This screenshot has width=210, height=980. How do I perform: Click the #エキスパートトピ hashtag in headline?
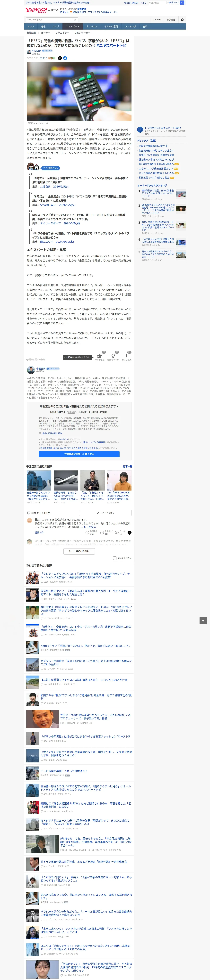[111, 46]
